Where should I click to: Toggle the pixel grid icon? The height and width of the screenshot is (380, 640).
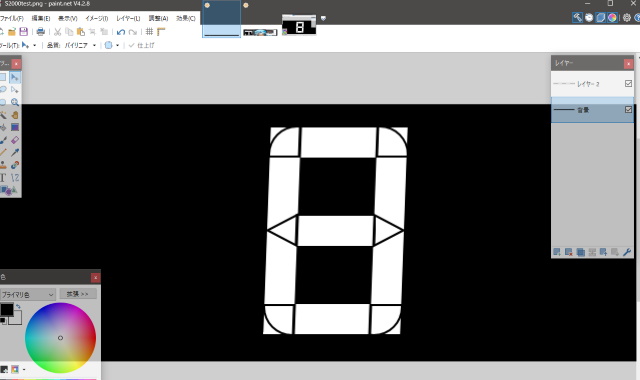149,31
